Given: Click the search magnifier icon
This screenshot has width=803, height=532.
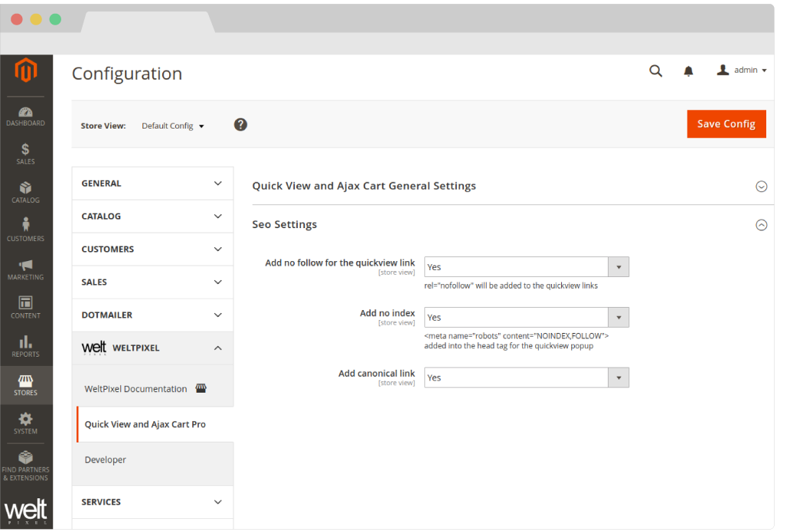Looking at the screenshot, I should 655,70.
